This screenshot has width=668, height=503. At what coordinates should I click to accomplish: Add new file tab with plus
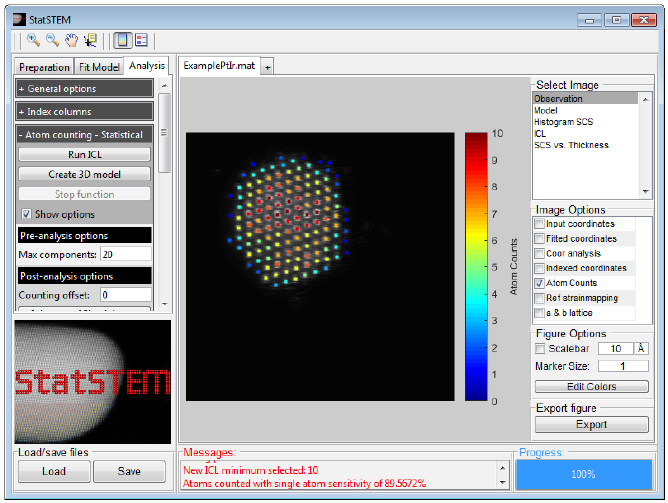(267, 67)
